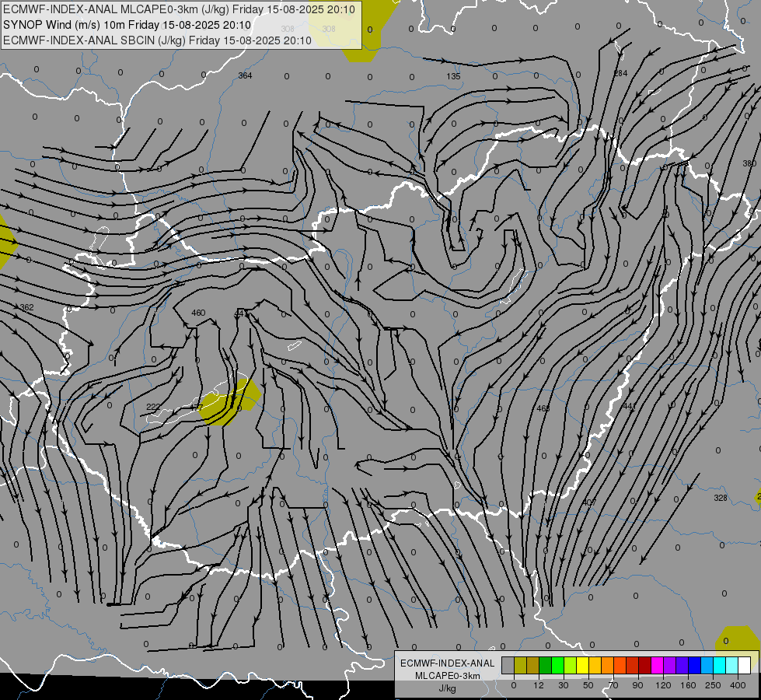Click the legend scale value 250
Viewport: 761px width, 700px height.
[713, 685]
